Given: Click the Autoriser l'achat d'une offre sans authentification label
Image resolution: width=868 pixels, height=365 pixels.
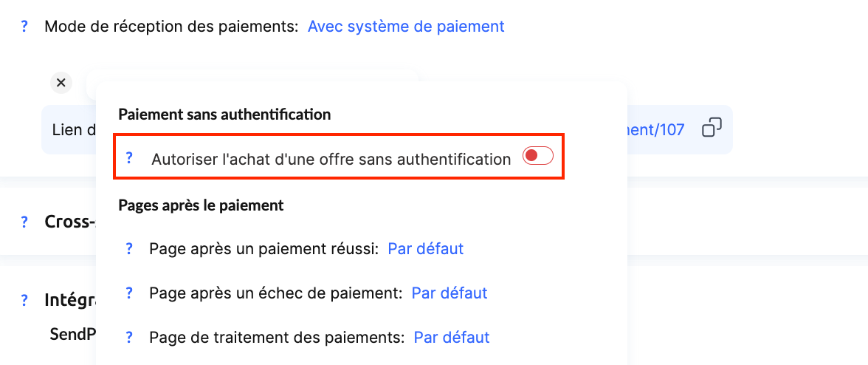Looking at the screenshot, I should pos(331,159).
